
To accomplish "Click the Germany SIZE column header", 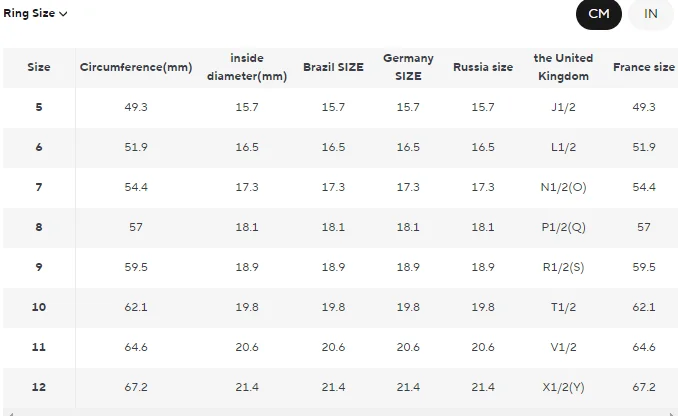I will [408, 67].
